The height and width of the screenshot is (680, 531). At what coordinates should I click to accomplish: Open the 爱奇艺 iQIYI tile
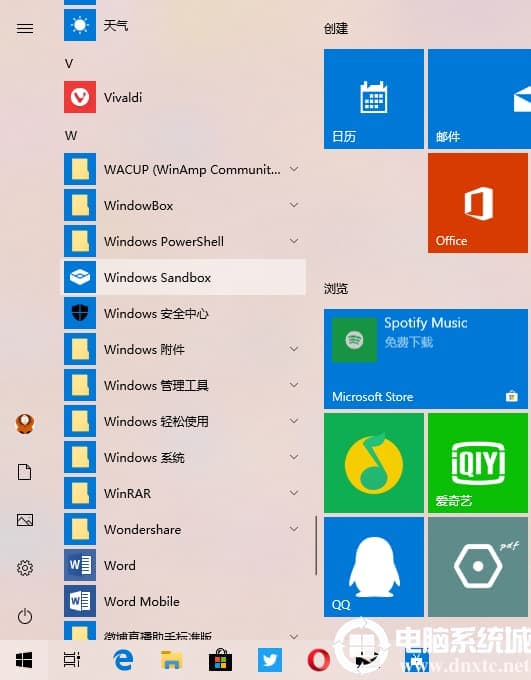(x=478, y=463)
